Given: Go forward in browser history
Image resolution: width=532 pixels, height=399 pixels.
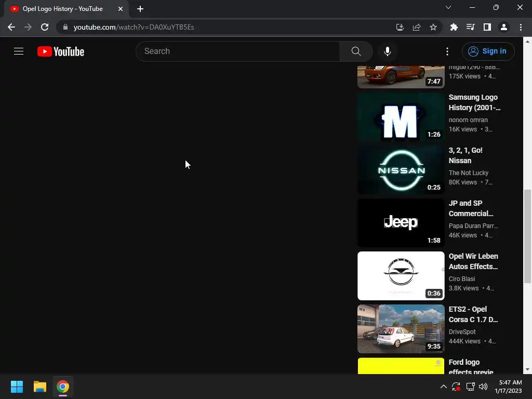Looking at the screenshot, I should pyautogui.click(x=28, y=27).
